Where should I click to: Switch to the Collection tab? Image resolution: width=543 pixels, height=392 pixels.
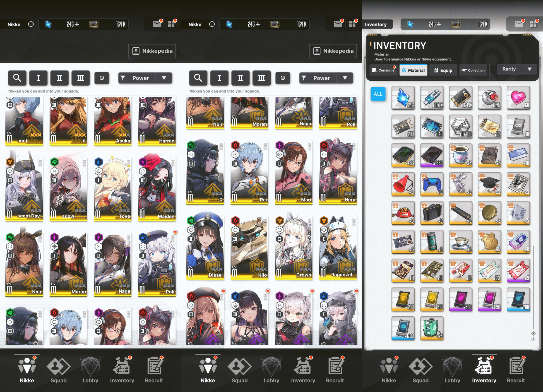[x=473, y=70]
